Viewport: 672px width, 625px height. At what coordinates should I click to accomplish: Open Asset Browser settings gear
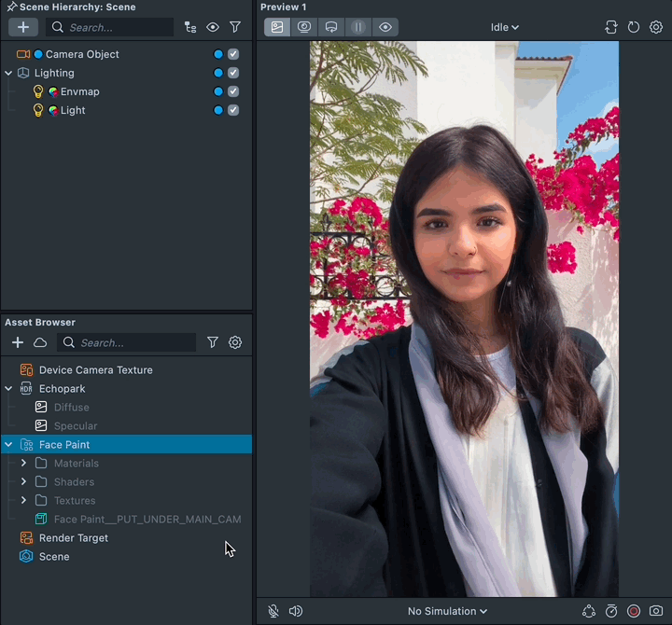click(235, 342)
